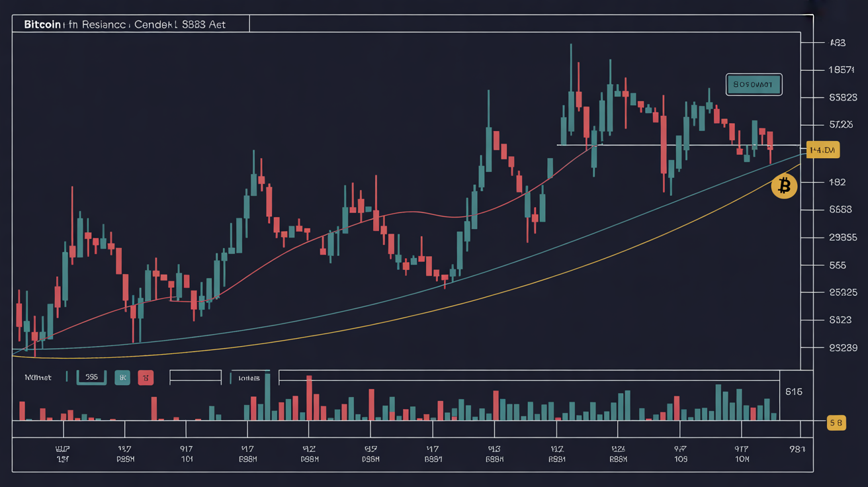This screenshot has height=487, width=868.
Task: Select the yellow price label on the right axis
Action: (824, 150)
